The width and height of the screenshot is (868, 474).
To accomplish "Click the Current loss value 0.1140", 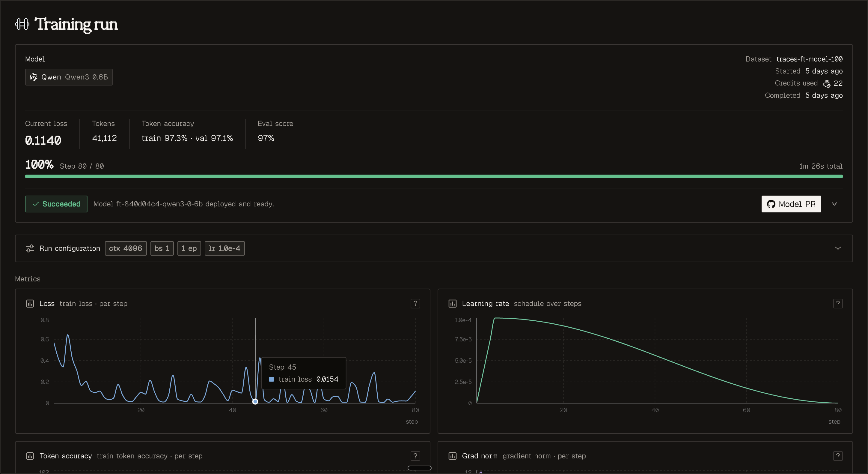I will click(x=43, y=140).
